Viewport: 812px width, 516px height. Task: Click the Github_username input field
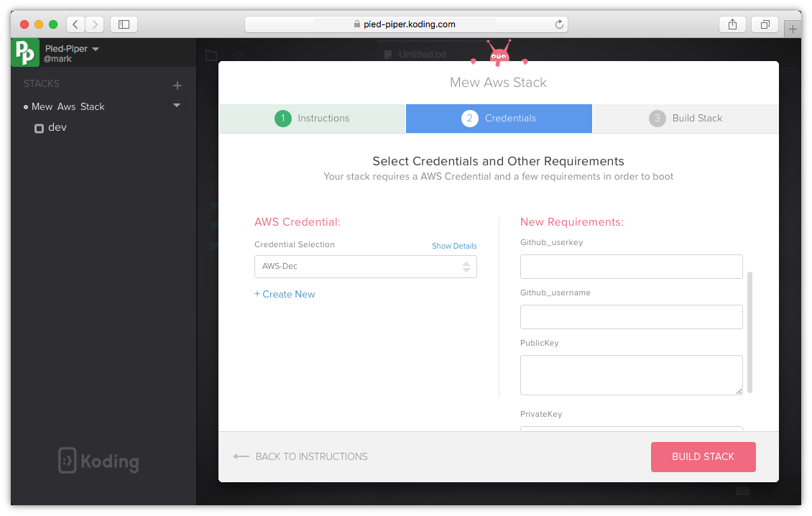tap(631, 317)
